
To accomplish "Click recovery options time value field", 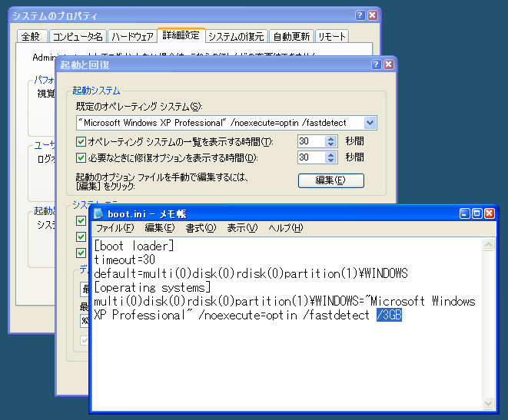I will click(311, 157).
